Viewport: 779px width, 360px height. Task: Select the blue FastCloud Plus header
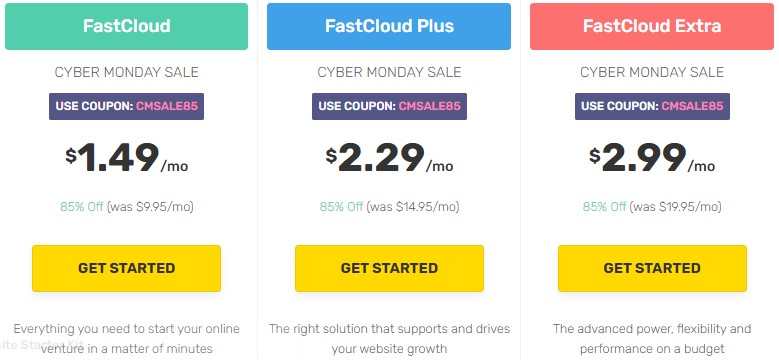coord(389,26)
